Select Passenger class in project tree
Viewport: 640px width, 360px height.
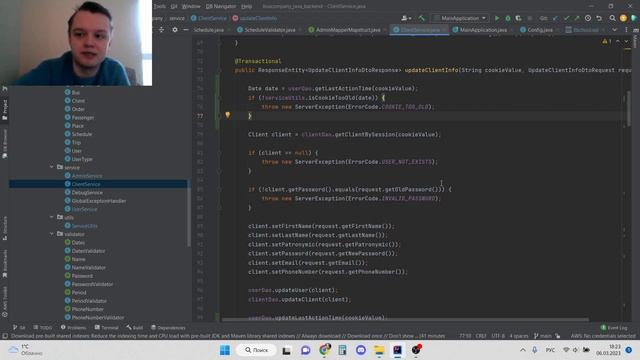tap(79, 117)
